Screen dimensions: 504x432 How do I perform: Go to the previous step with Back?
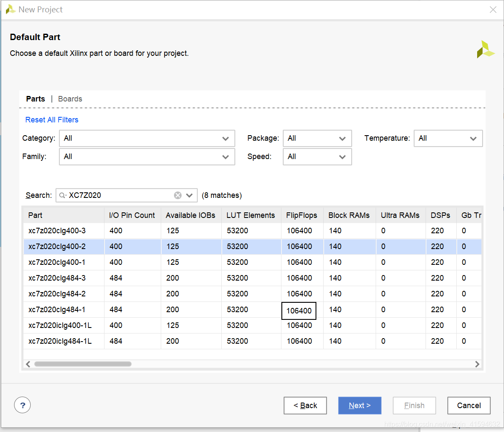(x=305, y=405)
